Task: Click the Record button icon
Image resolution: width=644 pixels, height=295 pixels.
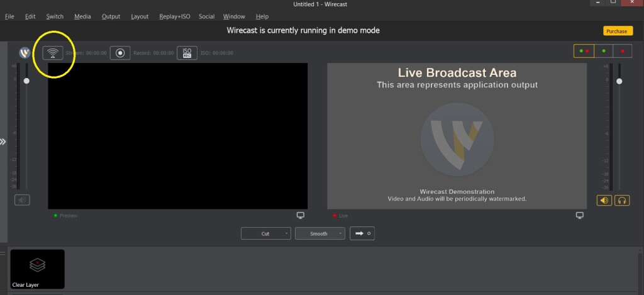Action: 120,53
